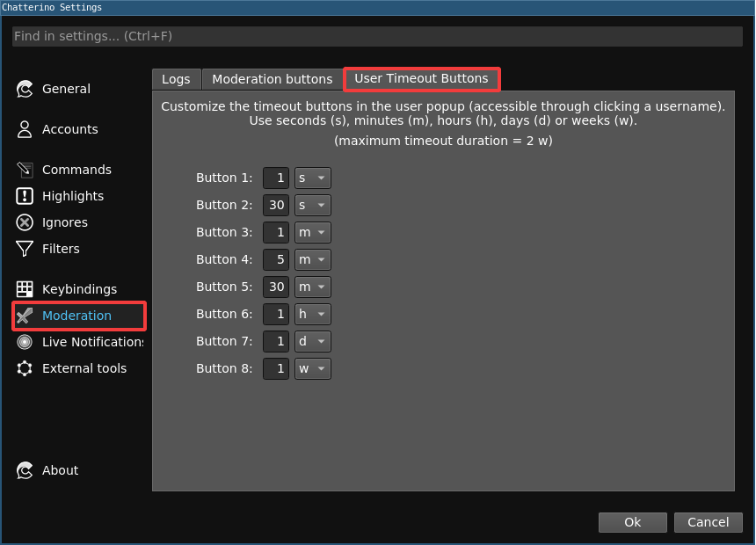Click Button 4 duration field
The height and width of the screenshot is (545, 756).
tap(276, 259)
